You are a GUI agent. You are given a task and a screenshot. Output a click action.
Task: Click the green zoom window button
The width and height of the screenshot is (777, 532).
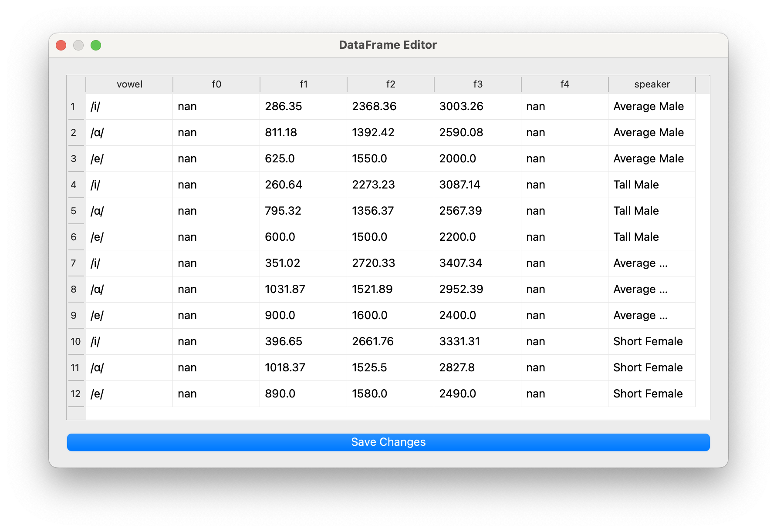[96, 45]
